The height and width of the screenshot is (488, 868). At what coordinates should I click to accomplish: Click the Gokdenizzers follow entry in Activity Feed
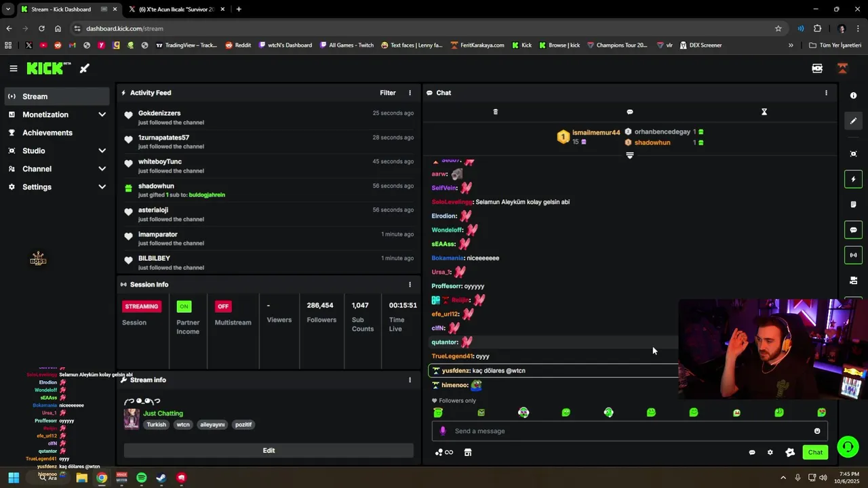pyautogui.click(x=269, y=117)
